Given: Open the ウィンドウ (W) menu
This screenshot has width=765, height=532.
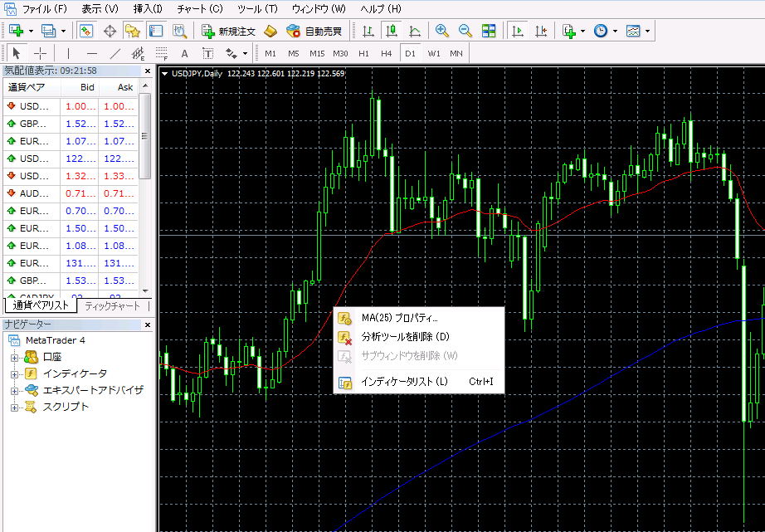Looking at the screenshot, I should 319,9.
